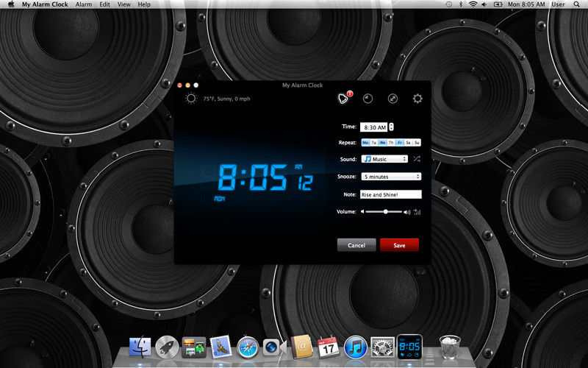Viewport: 588px width, 368px height.
Task: Open the settings gear in alarm window
Action: (417, 99)
